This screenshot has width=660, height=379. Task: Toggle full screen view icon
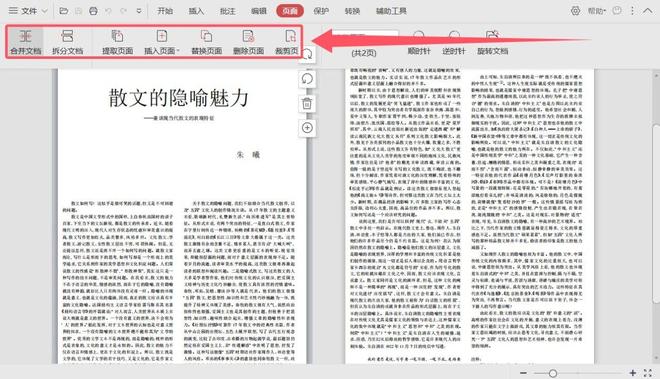tap(648, 373)
